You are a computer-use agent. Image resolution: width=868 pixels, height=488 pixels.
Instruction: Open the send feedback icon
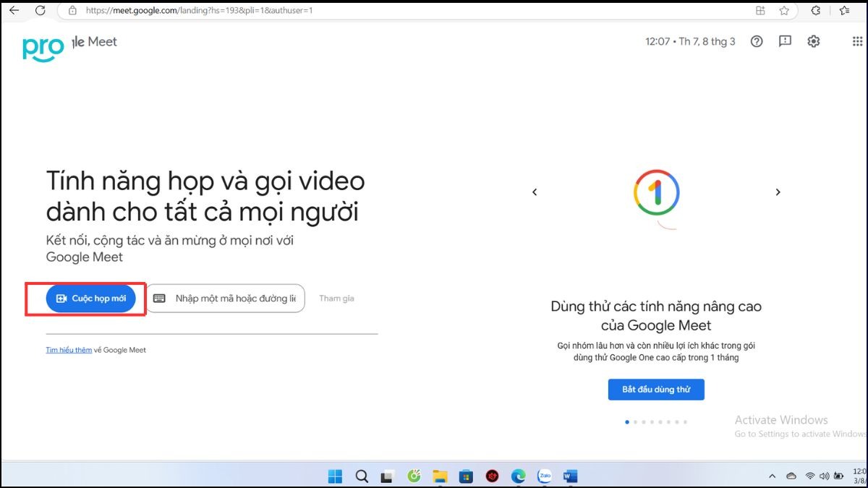point(785,41)
